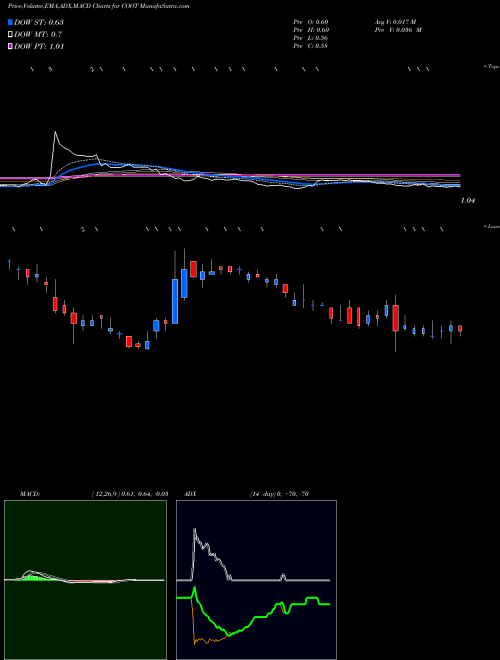Click the blue DOW ST legend swatch
Screen dimensions: 500x660
pyautogui.click(x=11, y=22)
